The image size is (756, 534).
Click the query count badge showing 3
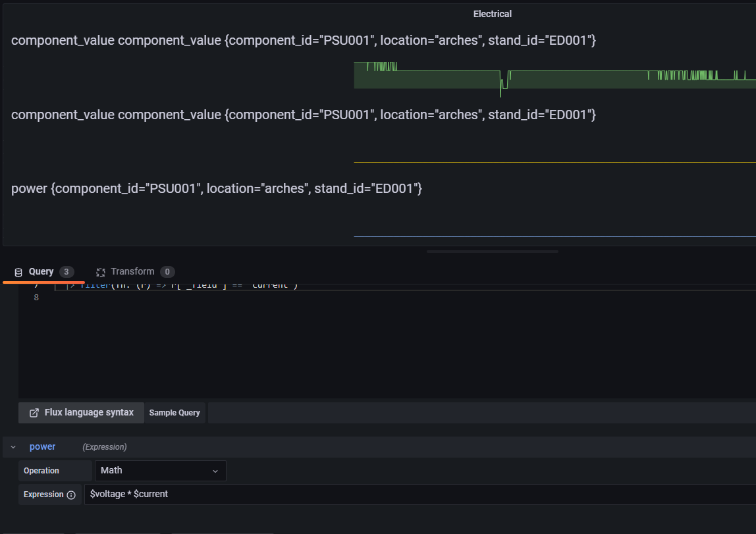[68, 271]
